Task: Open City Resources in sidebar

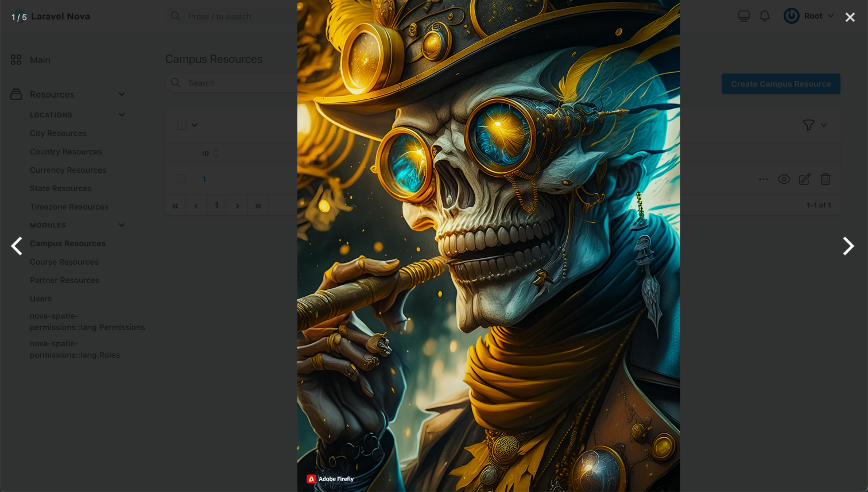Action: point(58,133)
